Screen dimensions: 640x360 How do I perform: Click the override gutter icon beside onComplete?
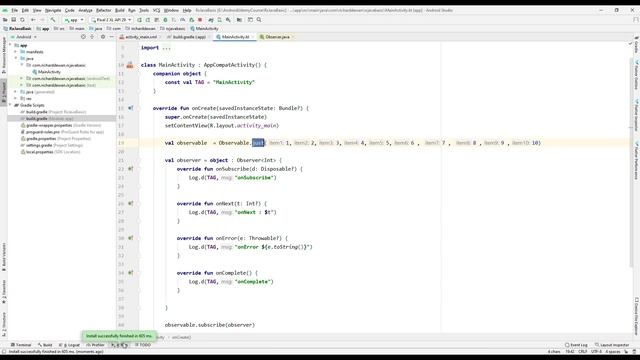pyautogui.click(x=131, y=273)
